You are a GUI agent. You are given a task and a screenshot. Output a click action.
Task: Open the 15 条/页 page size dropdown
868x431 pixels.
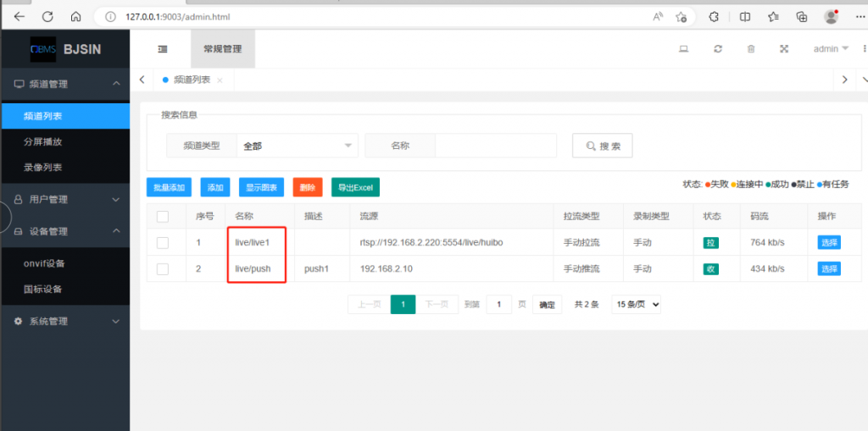(636, 304)
